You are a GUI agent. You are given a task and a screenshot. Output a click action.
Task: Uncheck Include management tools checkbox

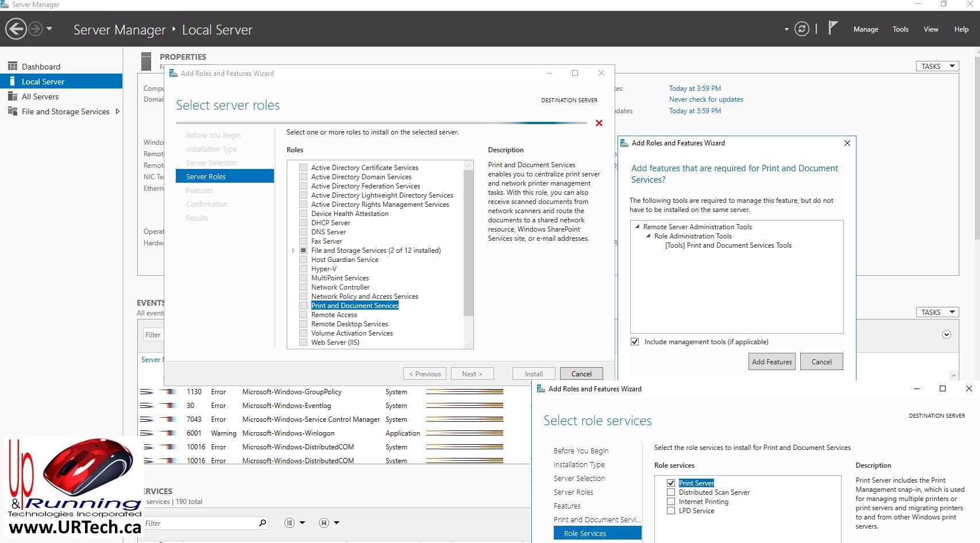[635, 342]
